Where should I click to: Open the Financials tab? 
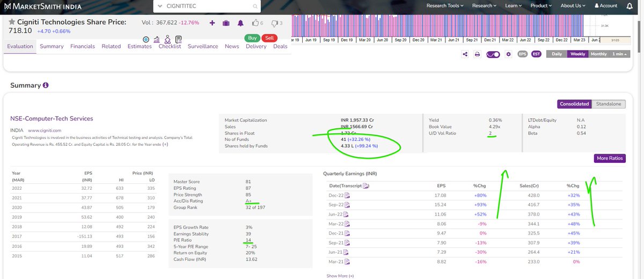pyautogui.click(x=82, y=46)
